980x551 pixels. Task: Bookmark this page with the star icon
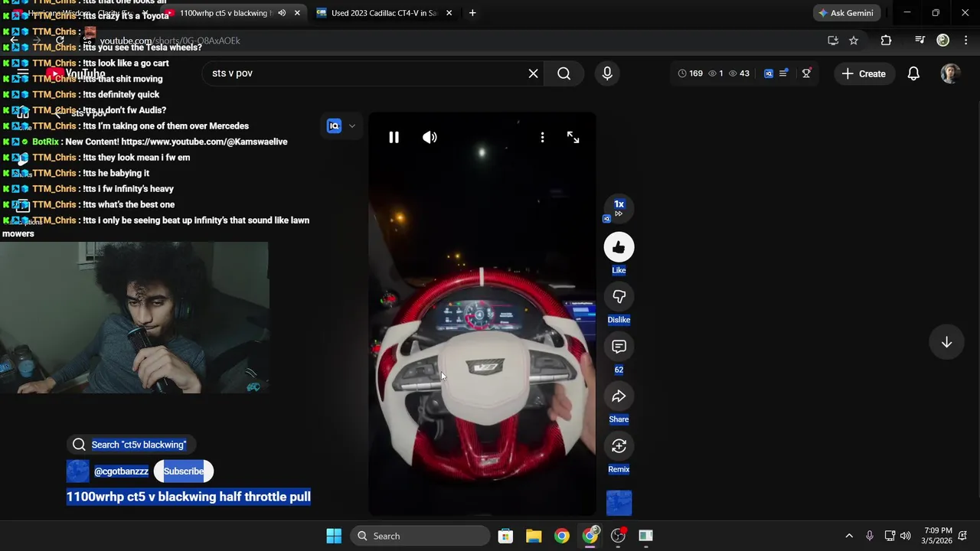[854, 41]
